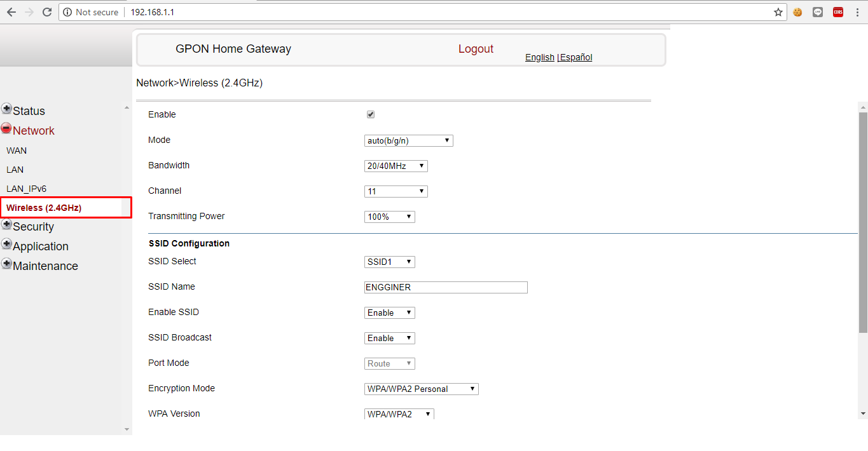Click the red CORS extension icon
Image resolution: width=868 pixels, height=451 pixels.
(x=838, y=12)
